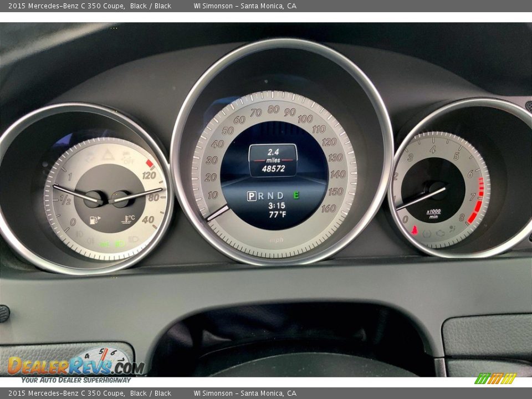Click the boxed P gear indicator
This screenshot has width=532, height=399.
pos(252,196)
